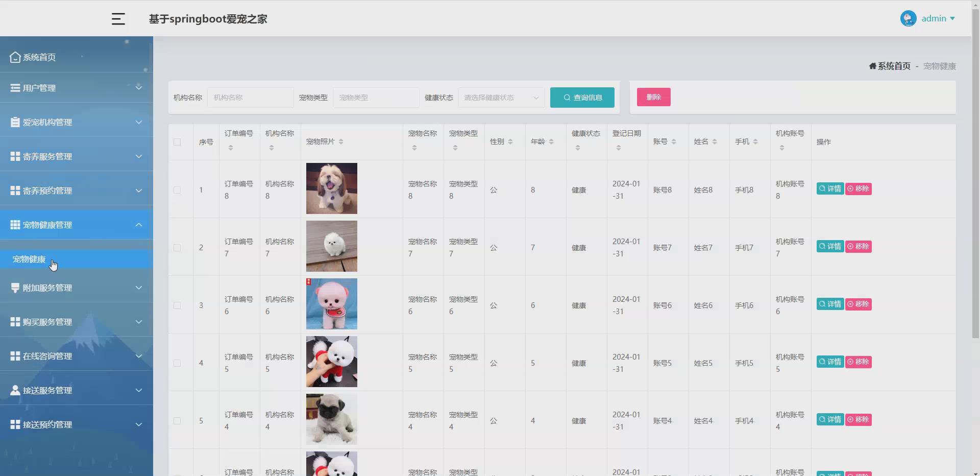Sort by 机构名称 column sort icon
Viewport: 980px width, 476px height.
(272, 148)
